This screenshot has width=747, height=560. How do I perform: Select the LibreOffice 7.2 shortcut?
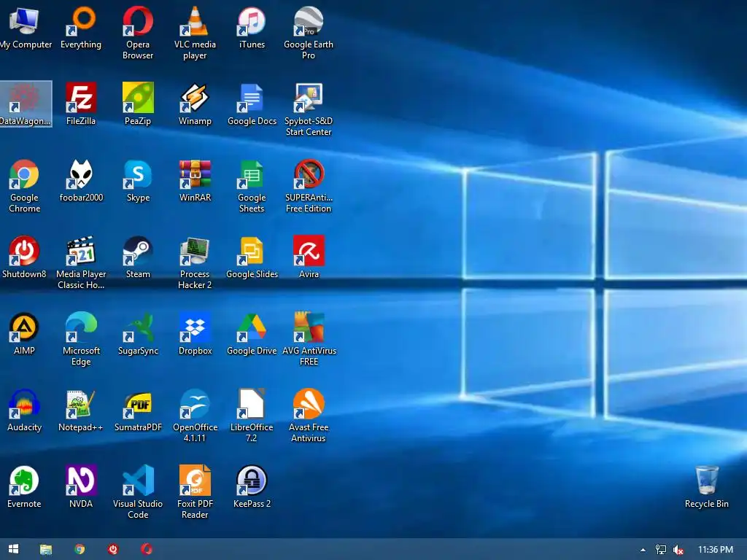[x=252, y=416]
